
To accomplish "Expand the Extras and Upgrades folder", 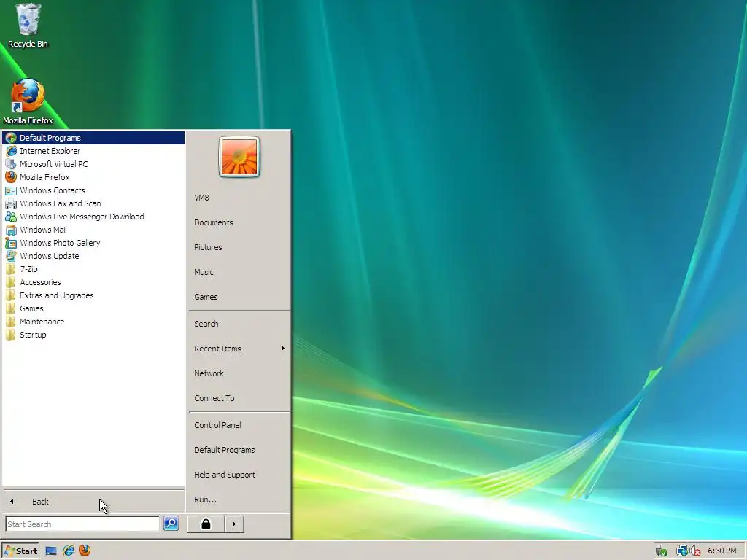I will pyautogui.click(x=93, y=295).
